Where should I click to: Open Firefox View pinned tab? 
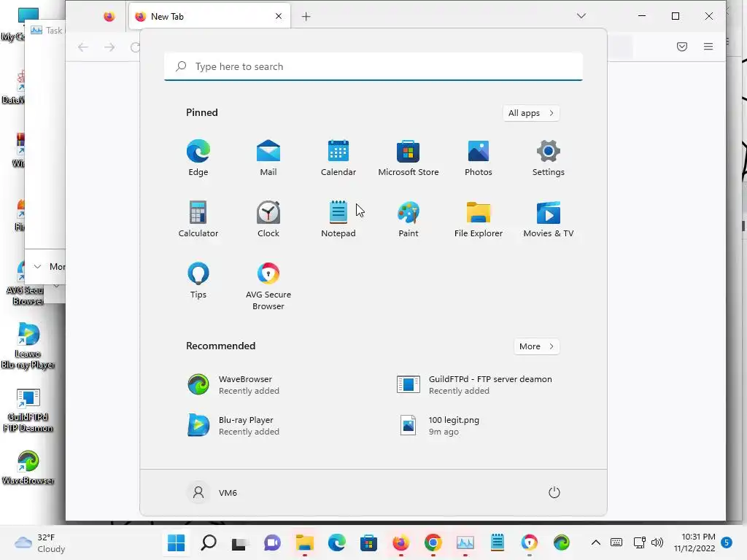pyautogui.click(x=109, y=17)
